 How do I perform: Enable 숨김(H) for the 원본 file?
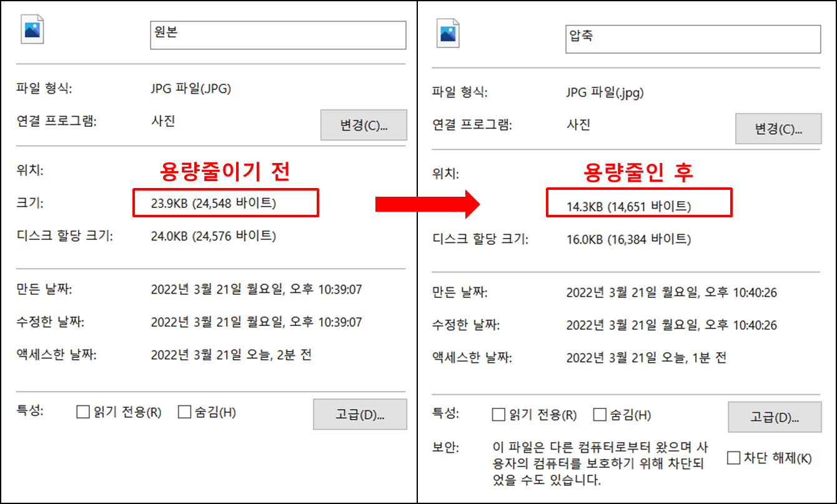184,412
